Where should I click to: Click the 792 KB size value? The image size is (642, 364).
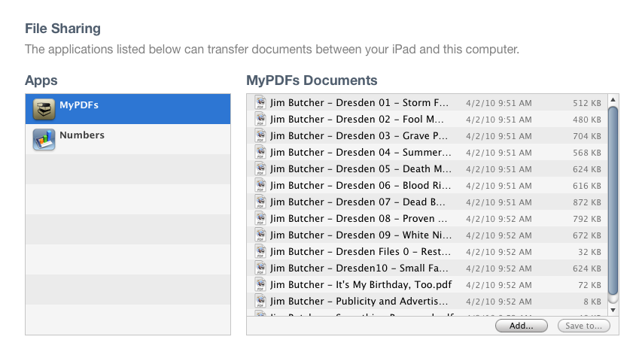pyautogui.click(x=587, y=219)
